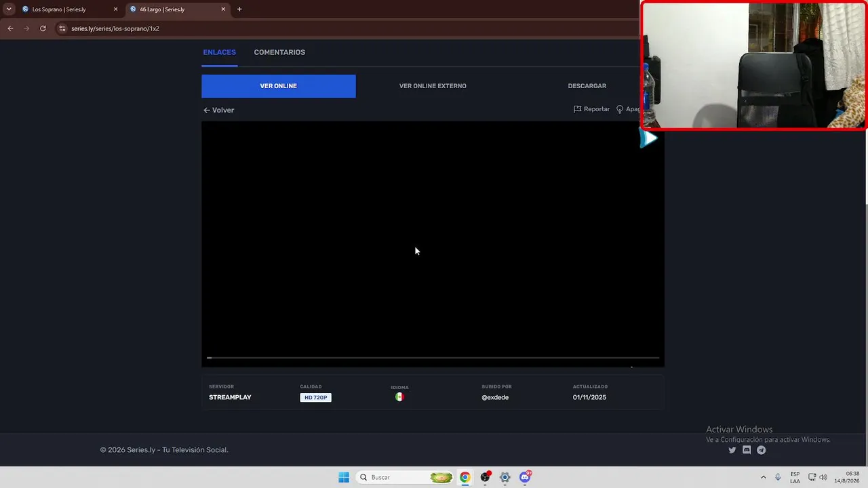The height and width of the screenshot is (488, 868).
Task: Close the Los Soprano browser tab
Action: click(x=115, y=9)
